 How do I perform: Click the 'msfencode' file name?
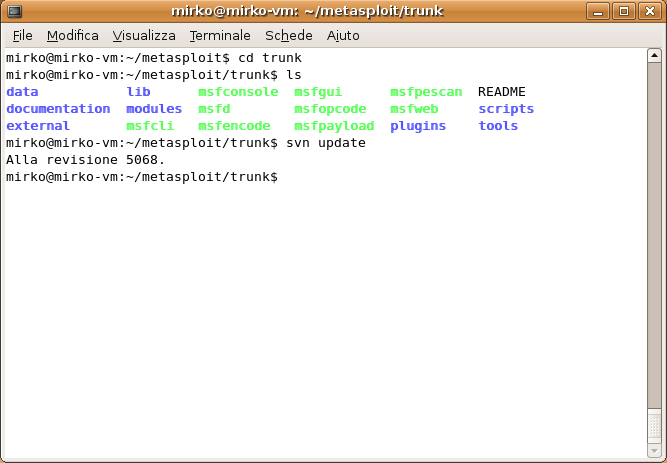pos(234,126)
